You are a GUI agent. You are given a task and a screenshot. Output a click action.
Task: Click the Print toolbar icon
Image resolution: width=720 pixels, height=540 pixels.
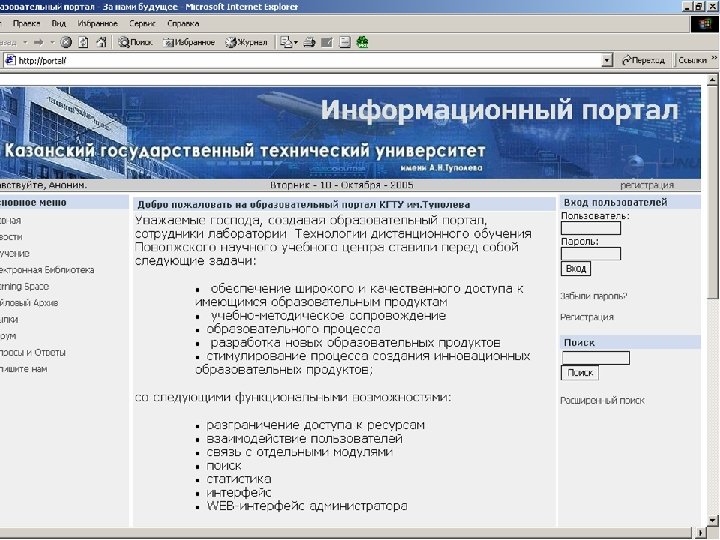pos(309,42)
